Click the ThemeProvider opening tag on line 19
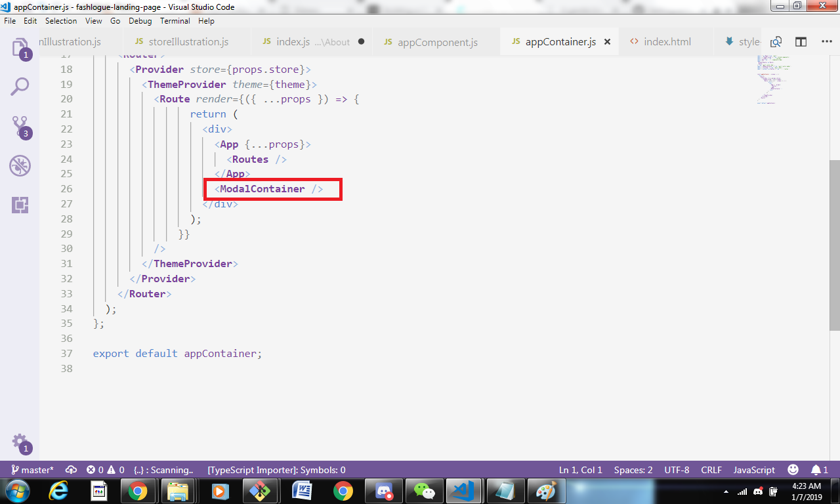 [x=229, y=84]
